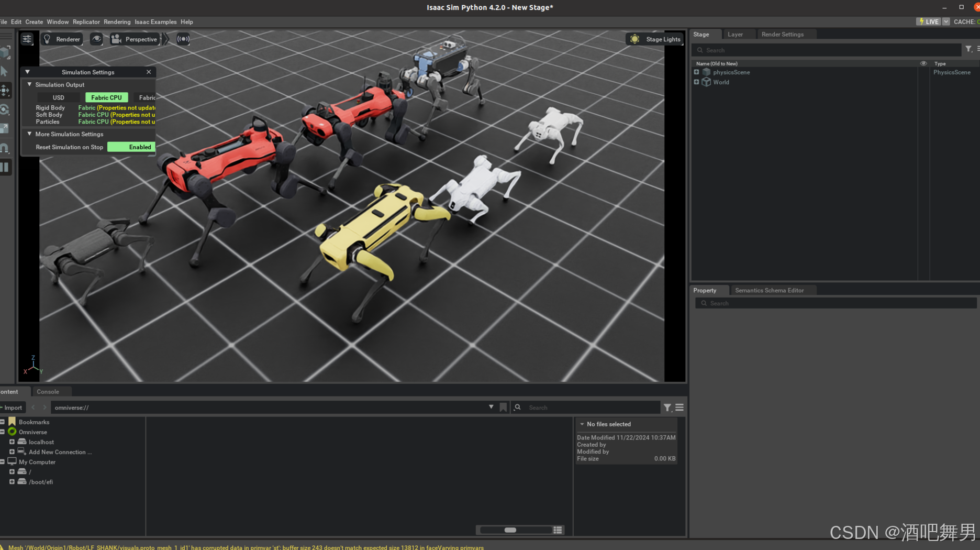Select the Rotate tool
The height and width of the screenshot is (550, 980).
(5, 109)
